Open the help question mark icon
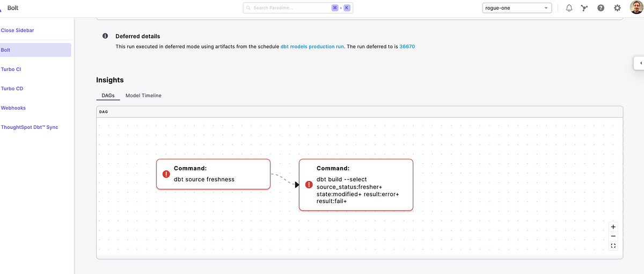The height and width of the screenshot is (274, 644). coord(601,8)
